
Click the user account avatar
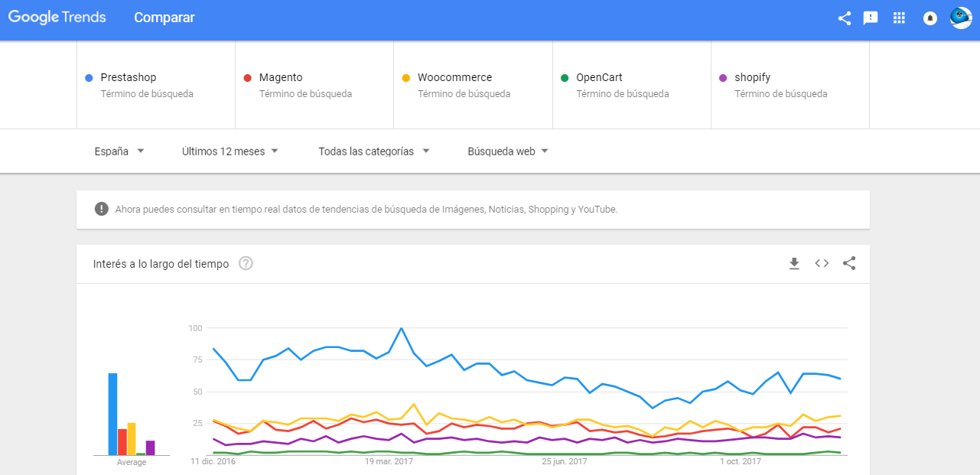(961, 18)
